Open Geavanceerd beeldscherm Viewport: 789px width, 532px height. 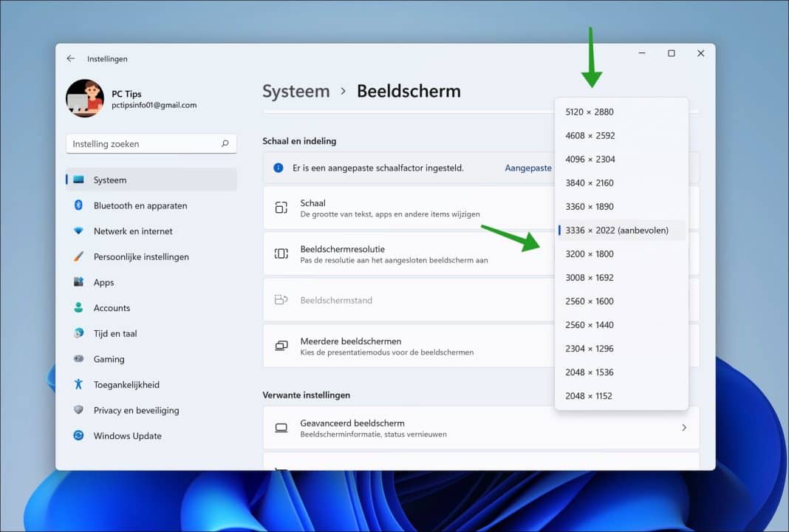pos(481,428)
